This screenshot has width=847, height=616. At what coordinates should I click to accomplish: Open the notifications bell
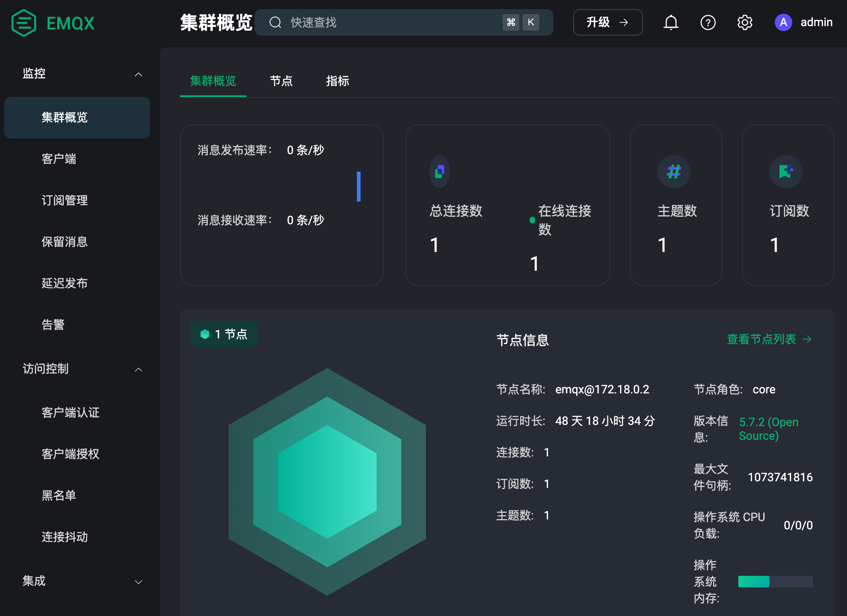(671, 22)
